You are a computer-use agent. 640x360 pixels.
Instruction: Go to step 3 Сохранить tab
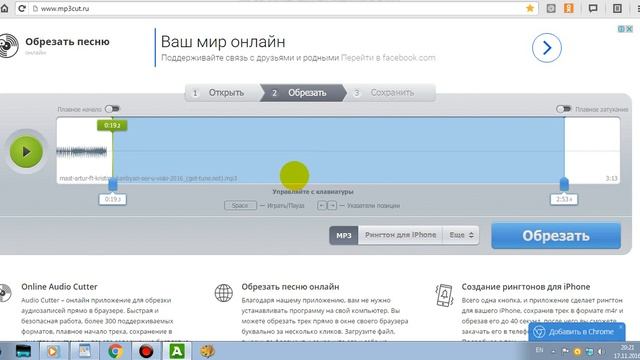[x=390, y=93]
